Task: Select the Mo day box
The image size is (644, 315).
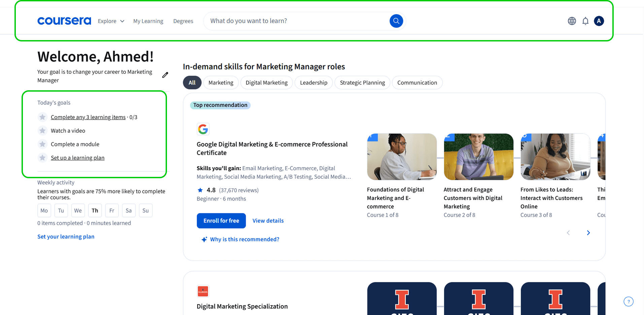Action: 44,211
